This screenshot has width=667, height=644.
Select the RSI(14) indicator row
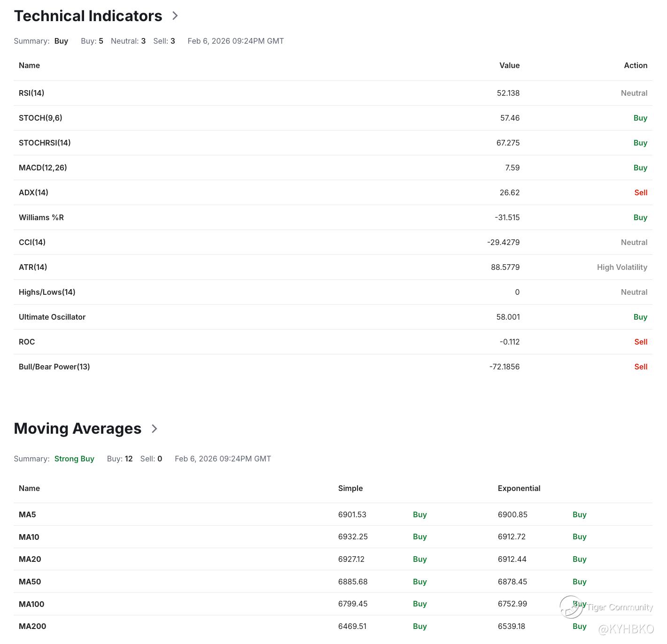coord(333,93)
